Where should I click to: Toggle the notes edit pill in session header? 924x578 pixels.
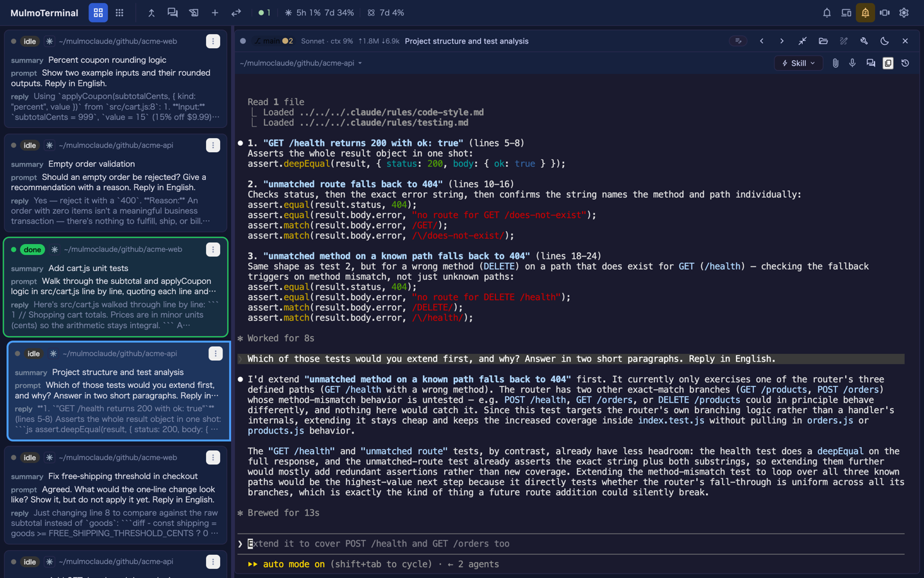point(738,41)
